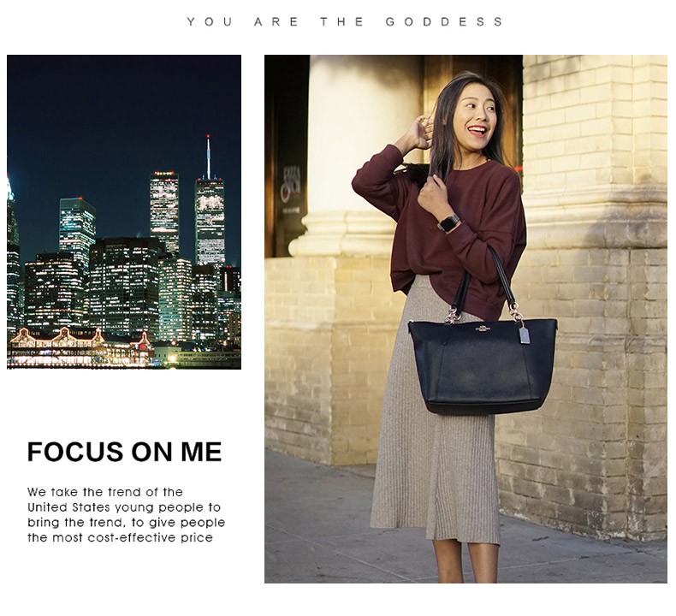Click the 'YOU ARE THE GODDESS' header text
676x616 pixels.
(x=345, y=21)
